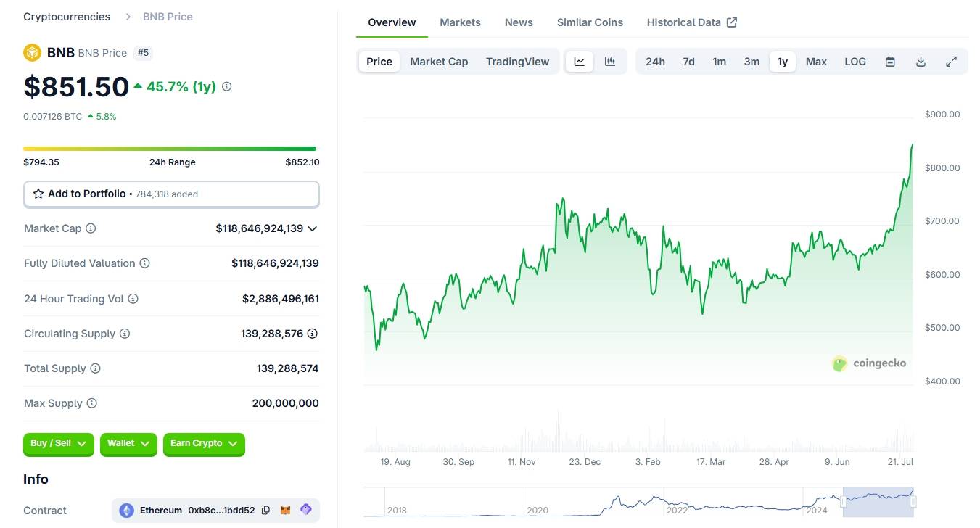The height and width of the screenshot is (528, 980).
Task: Click the 200,000,000 max supply value
Action: pos(286,403)
